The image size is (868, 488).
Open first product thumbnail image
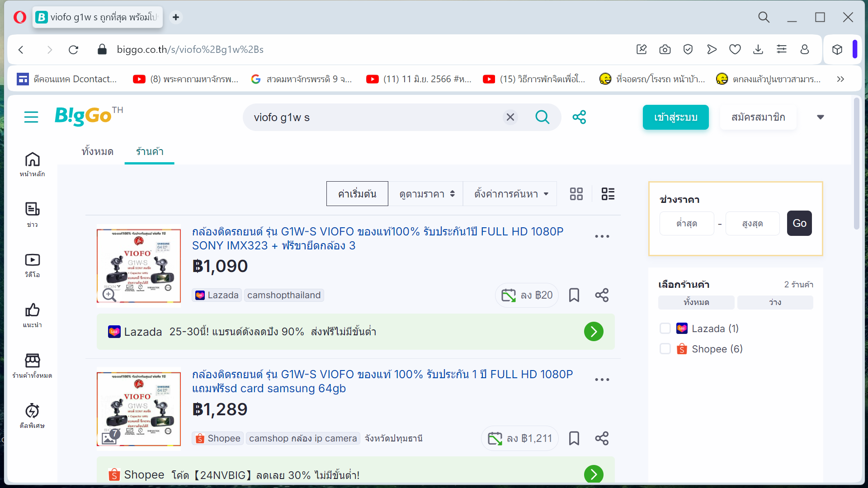click(x=139, y=266)
